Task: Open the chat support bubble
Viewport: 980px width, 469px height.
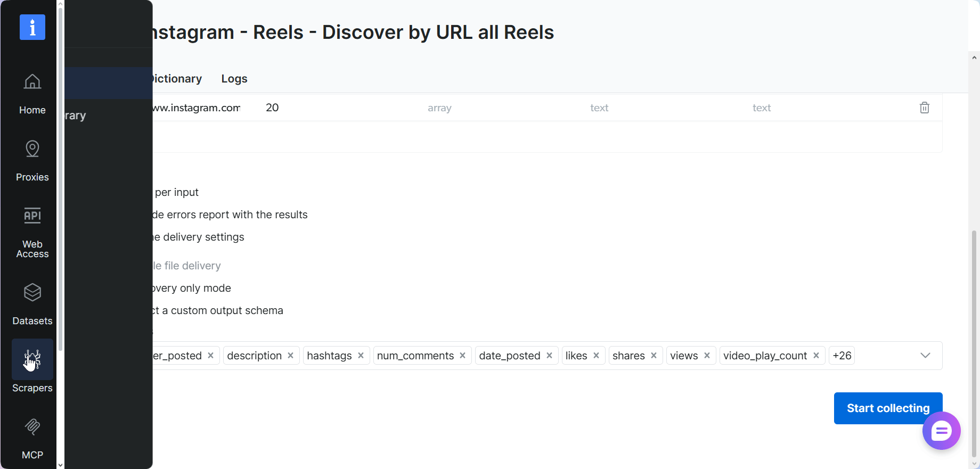Action: point(941,431)
